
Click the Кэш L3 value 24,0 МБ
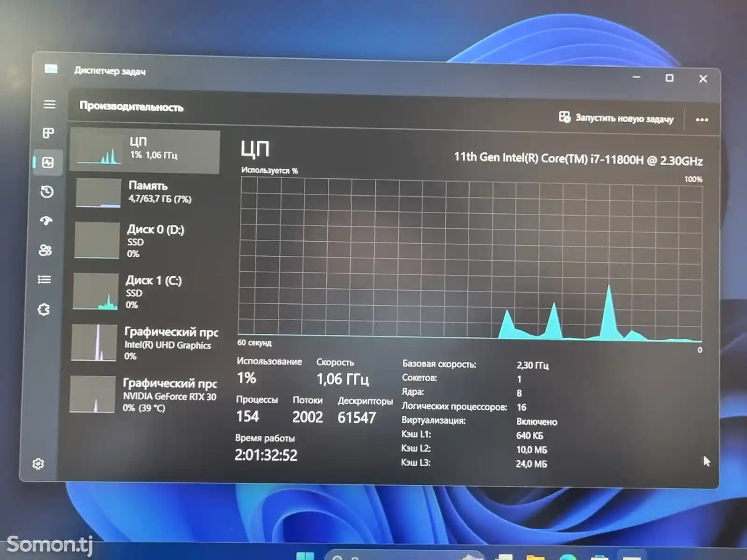pyautogui.click(x=531, y=464)
